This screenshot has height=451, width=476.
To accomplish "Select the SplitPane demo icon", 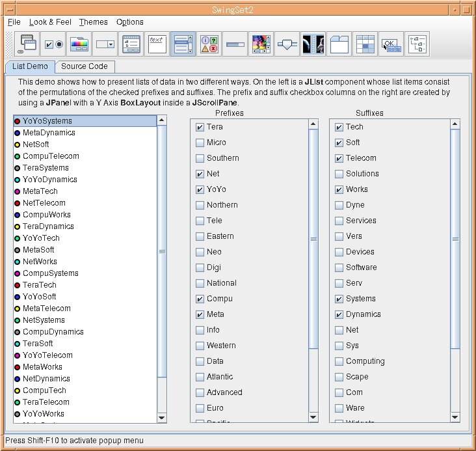I will tap(313, 44).
